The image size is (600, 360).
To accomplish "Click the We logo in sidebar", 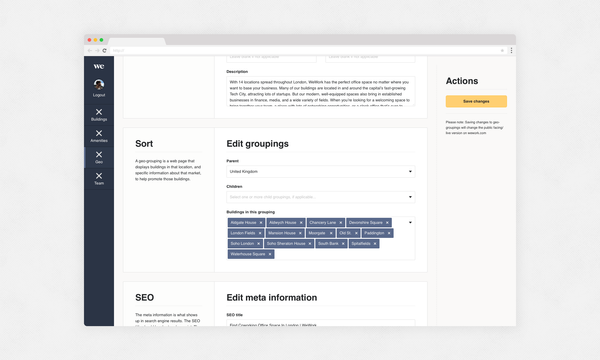I will pyautogui.click(x=99, y=66).
